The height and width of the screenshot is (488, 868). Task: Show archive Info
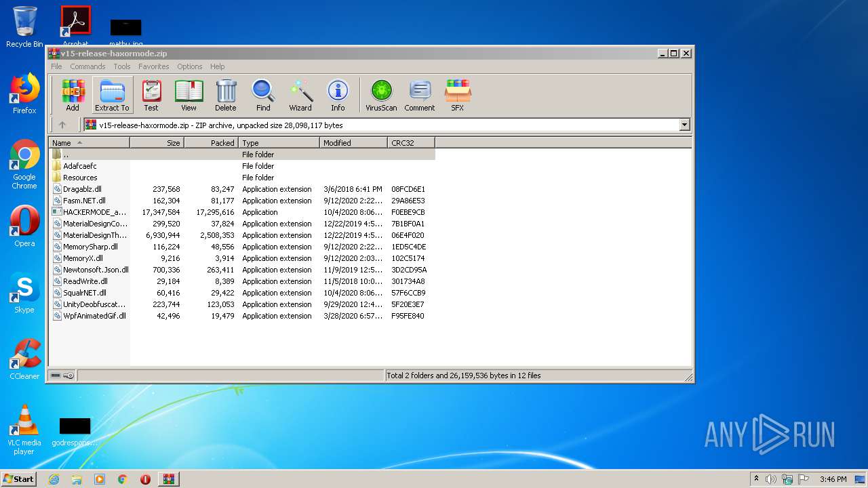click(x=338, y=95)
